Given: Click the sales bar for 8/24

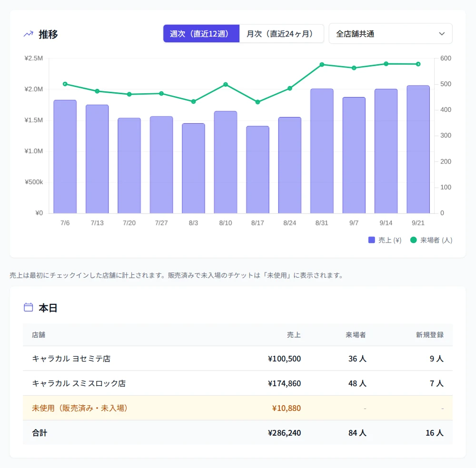Looking at the screenshot, I should [289, 165].
